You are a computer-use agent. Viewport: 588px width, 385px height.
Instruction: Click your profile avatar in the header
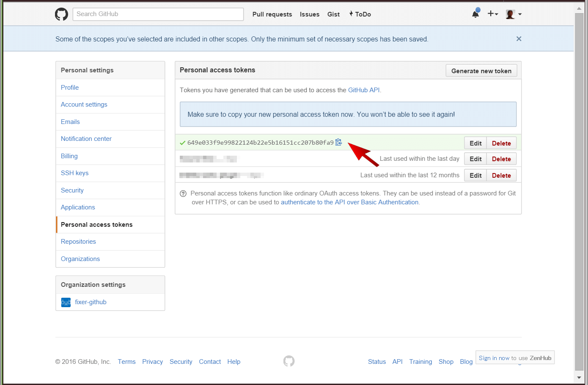[x=511, y=14]
